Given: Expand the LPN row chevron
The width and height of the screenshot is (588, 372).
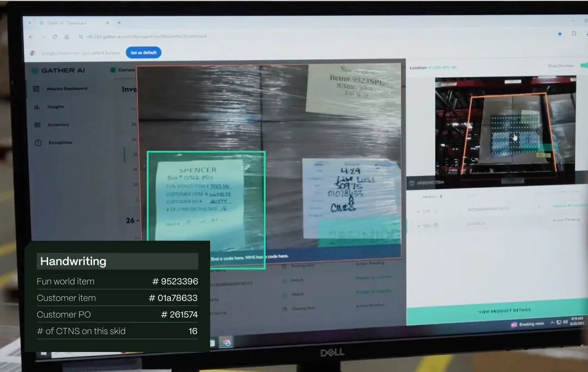Looking at the screenshot, I should click(x=418, y=212).
